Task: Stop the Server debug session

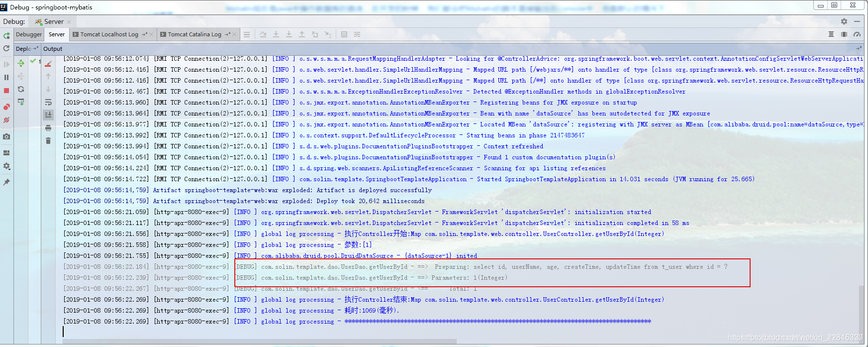Action: tap(6, 91)
